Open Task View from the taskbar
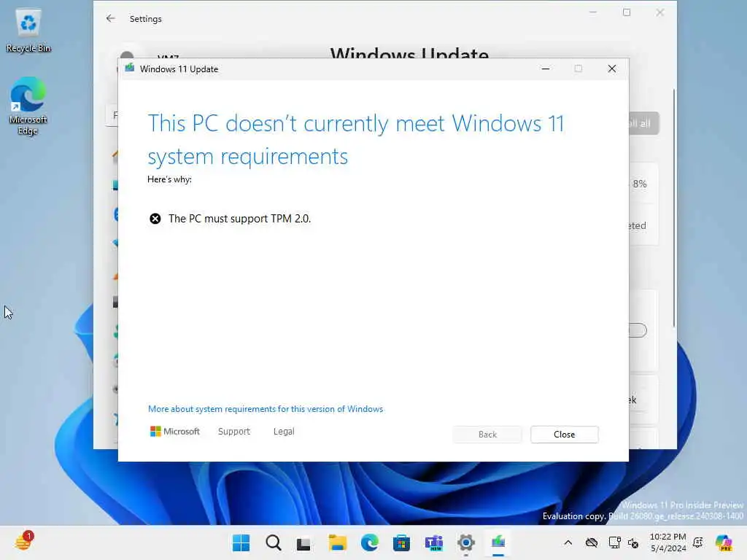Viewport: 747px width, 560px height. (303, 542)
